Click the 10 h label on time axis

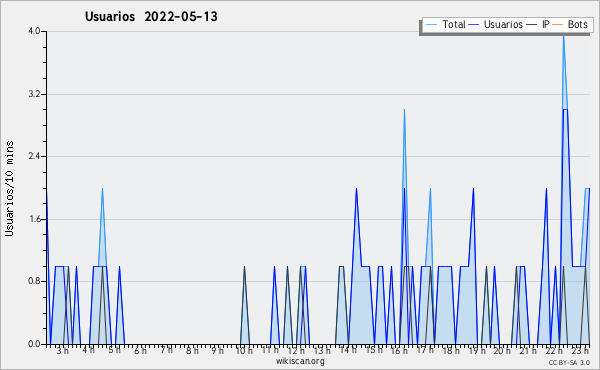tap(244, 350)
